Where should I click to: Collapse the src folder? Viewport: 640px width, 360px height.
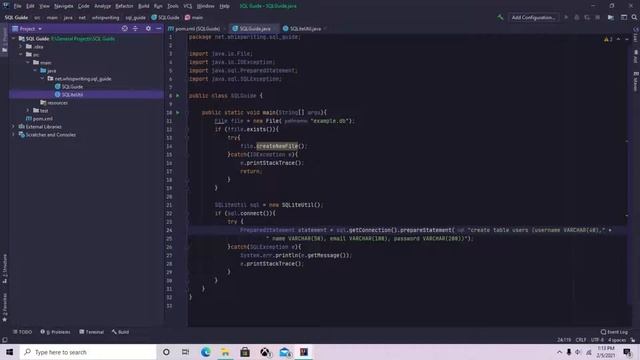pyautogui.click(x=21, y=54)
